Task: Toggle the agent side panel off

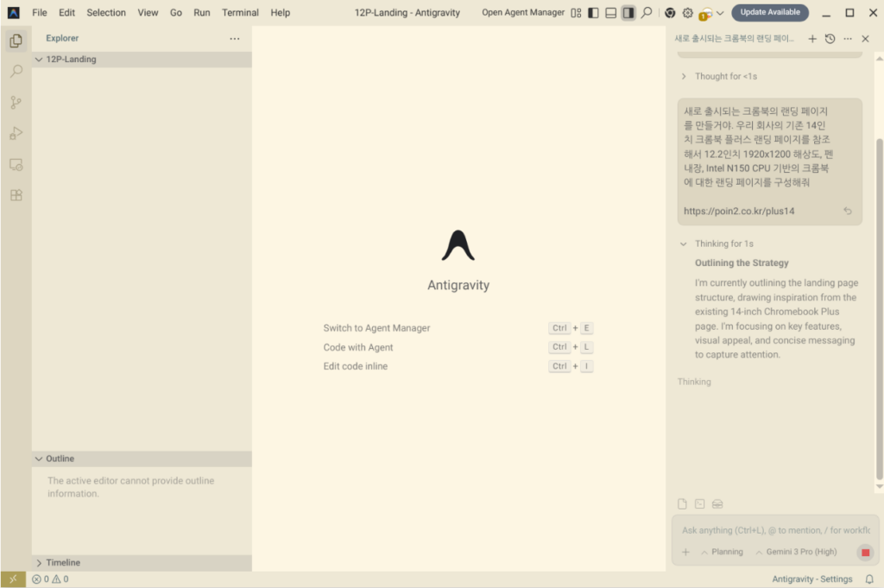Action: click(x=628, y=13)
